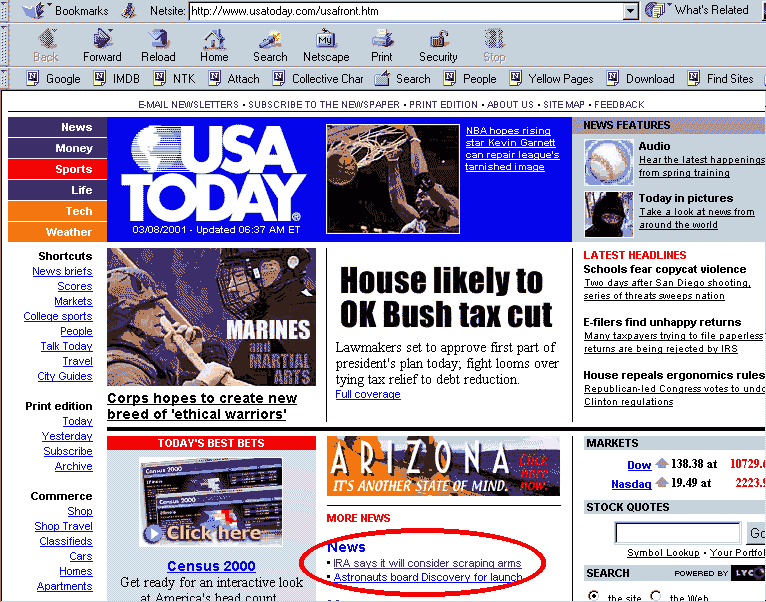The width and height of the screenshot is (766, 602).
Task: Click the Stop loading icon
Action: click(494, 39)
